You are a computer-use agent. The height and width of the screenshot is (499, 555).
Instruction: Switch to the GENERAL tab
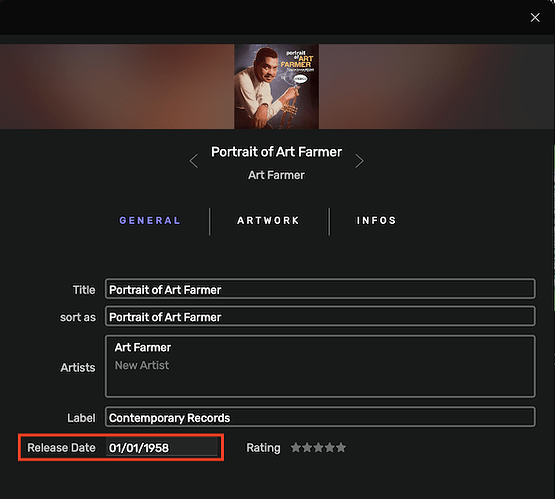coord(150,220)
